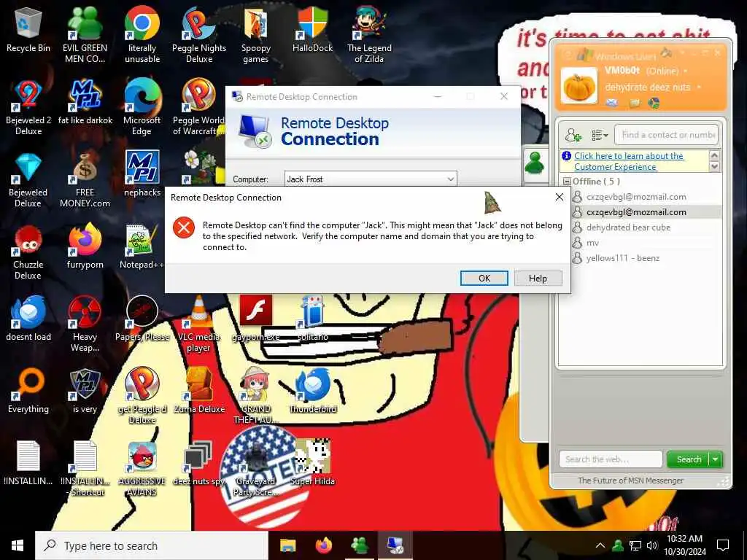Open the Peggle Nights Deluxe desktop icon

point(199,35)
